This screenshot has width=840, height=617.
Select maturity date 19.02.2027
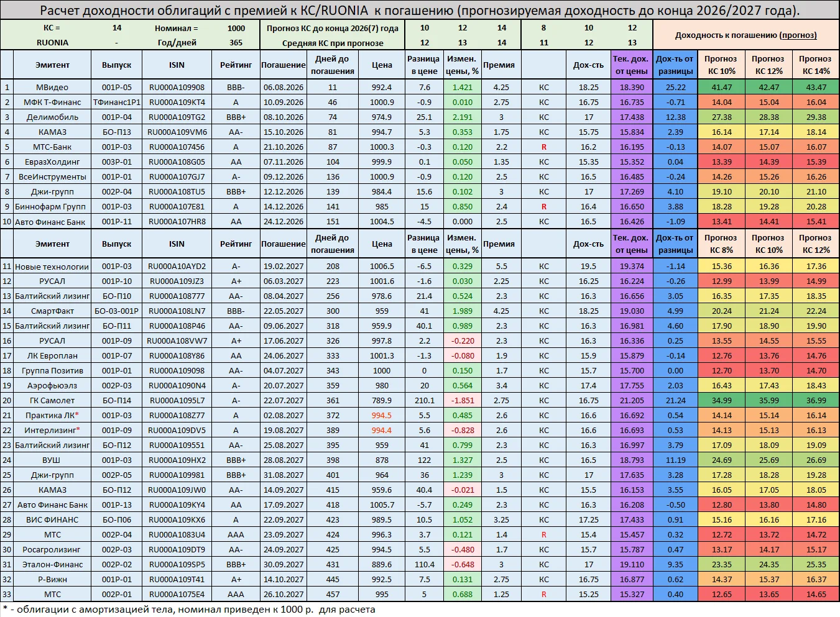click(x=283, y=267)
